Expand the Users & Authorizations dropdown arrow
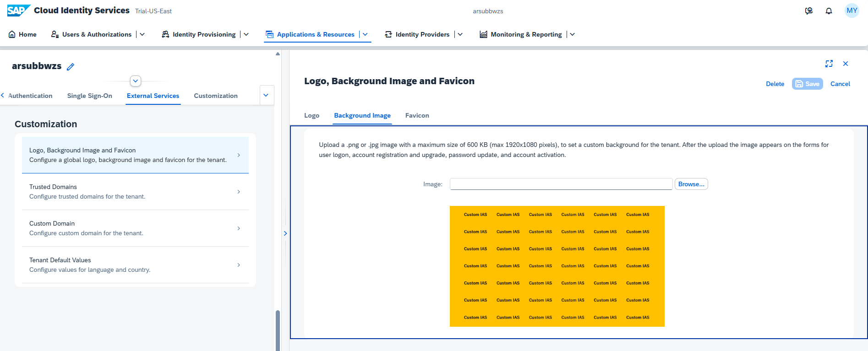Image resolution: width=868 pixels, height=351 pixels. (142, 34)
